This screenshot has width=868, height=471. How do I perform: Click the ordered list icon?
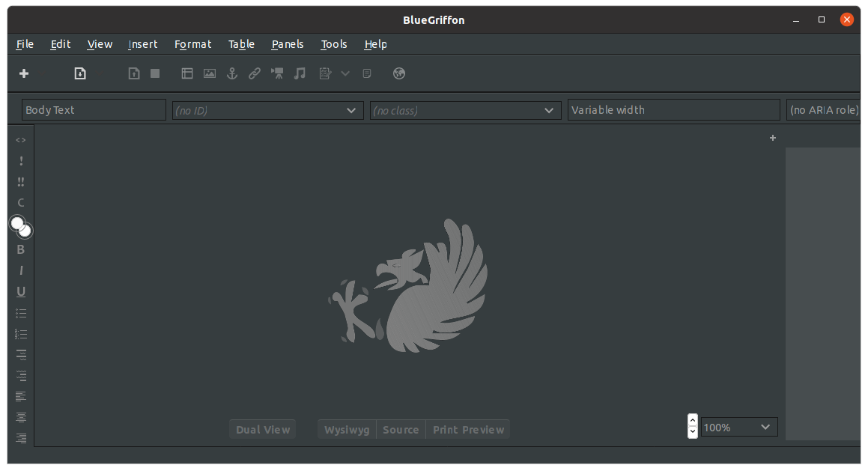tap(21, 334)
